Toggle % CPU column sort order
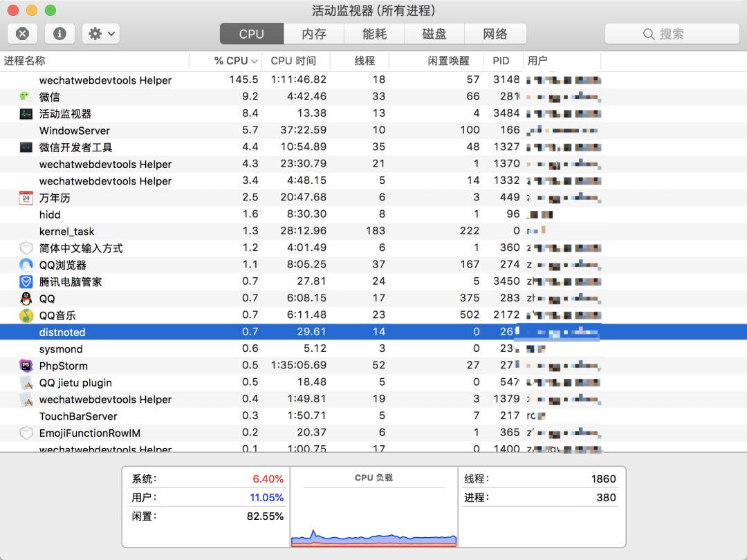The width and height of the screenshot is (747, 560). coord(225,61)
